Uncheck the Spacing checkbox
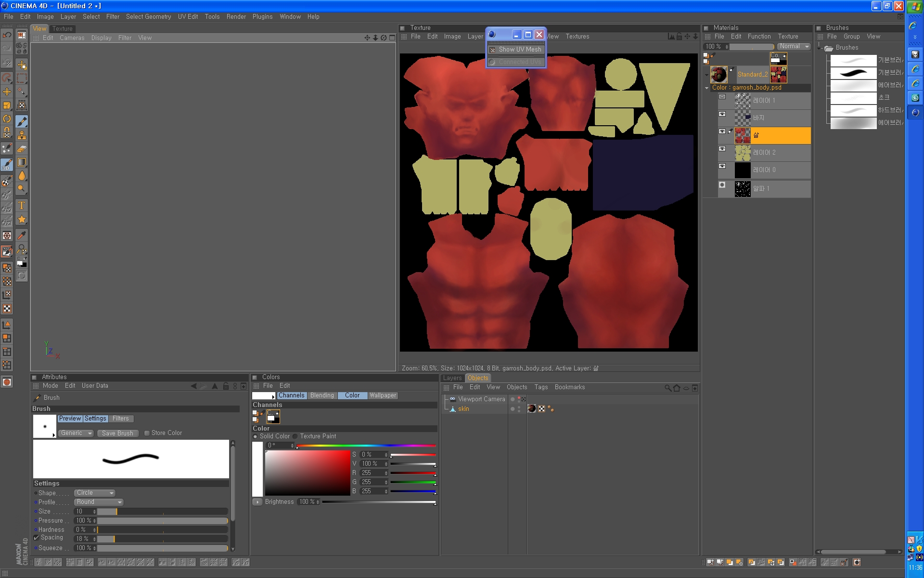The image size is (924, 578). coord(36,538)
